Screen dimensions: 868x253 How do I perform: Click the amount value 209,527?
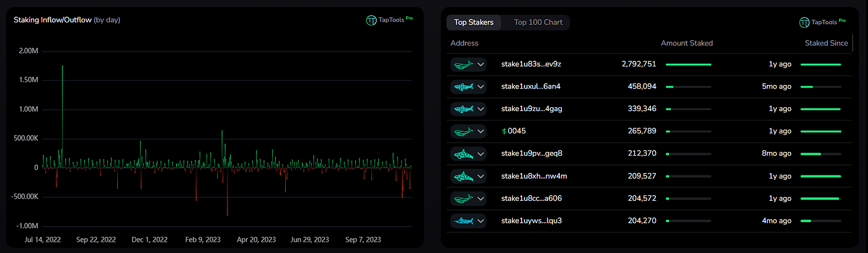[641, 176]
